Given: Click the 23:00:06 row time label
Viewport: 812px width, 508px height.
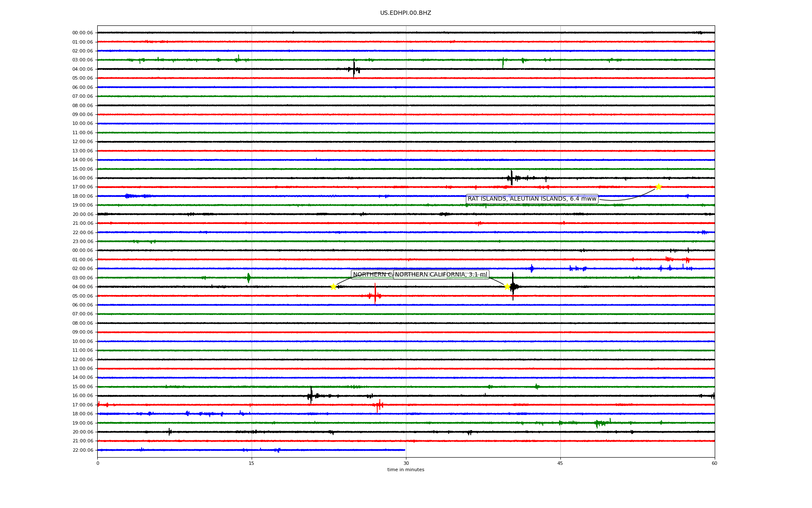Looking at the screenshot, I should click(82, 241).
